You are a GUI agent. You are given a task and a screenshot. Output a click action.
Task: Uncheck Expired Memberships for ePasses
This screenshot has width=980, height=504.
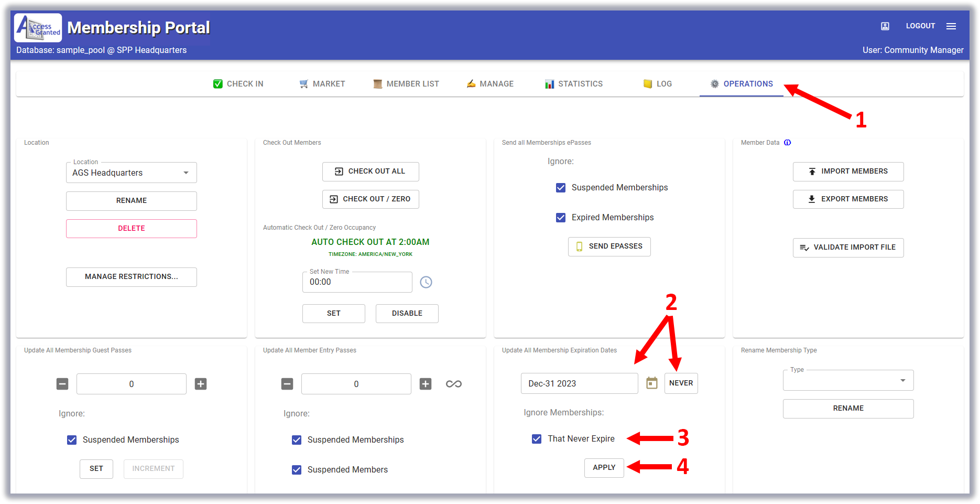(x=561, y=218)
